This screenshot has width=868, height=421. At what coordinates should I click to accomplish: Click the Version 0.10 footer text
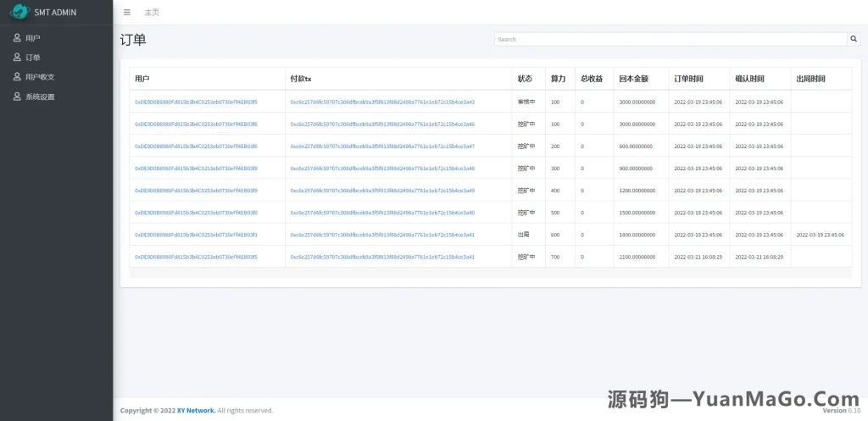pos(842,411)
